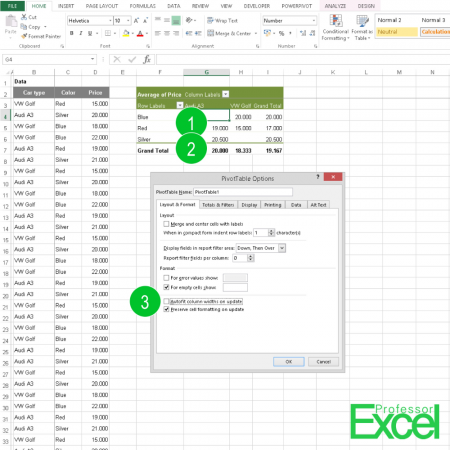
Task: Toggle Bold formatting in Font group
Action: point(72,33)
